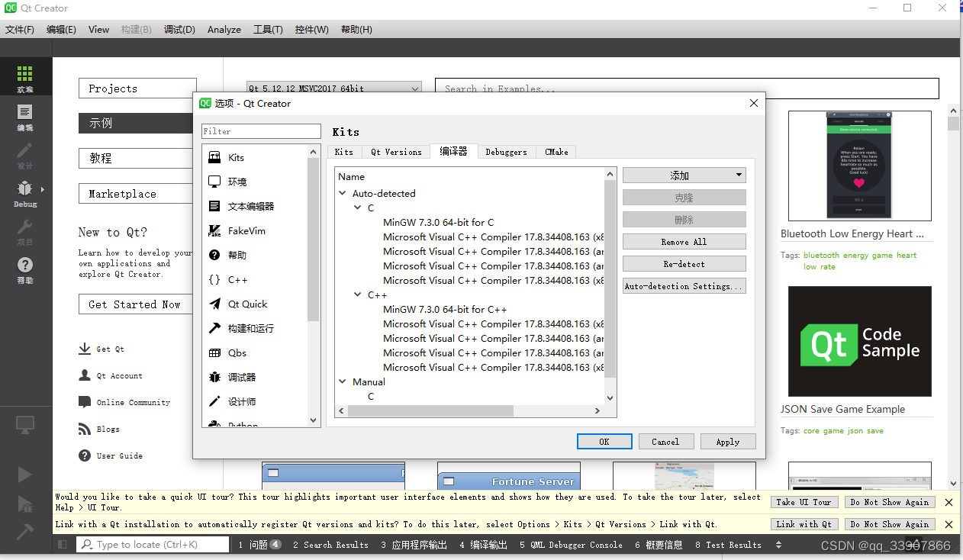
Task: Open the 添加 compiler dropdown
Action: (x=684, y=175)
